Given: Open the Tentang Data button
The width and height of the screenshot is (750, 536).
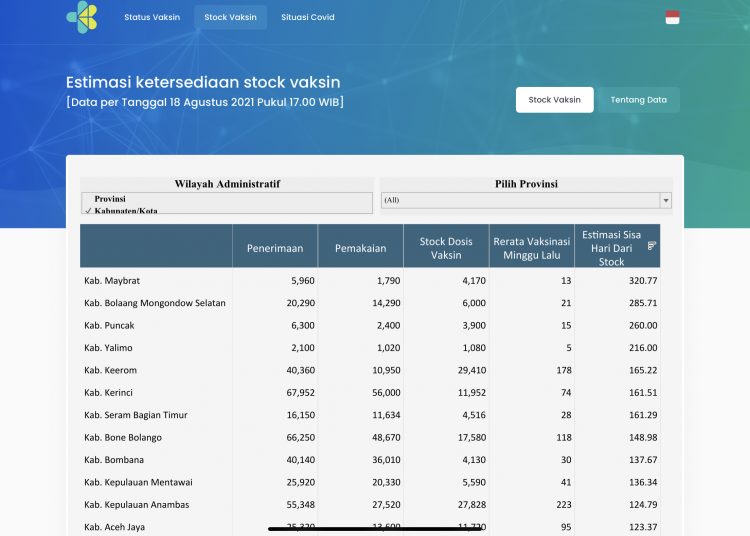Looking at the screenshot, I should click(638, 100).
